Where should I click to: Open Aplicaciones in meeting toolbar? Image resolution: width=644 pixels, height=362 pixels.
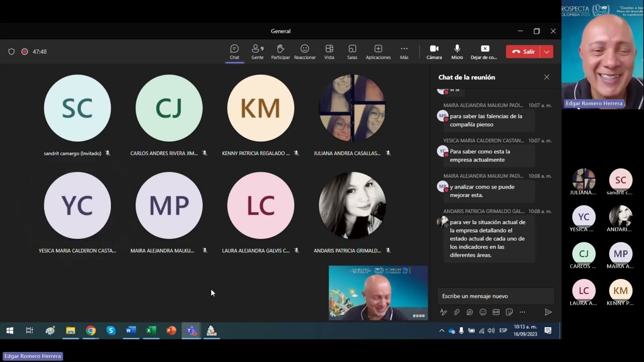[378, 52]
